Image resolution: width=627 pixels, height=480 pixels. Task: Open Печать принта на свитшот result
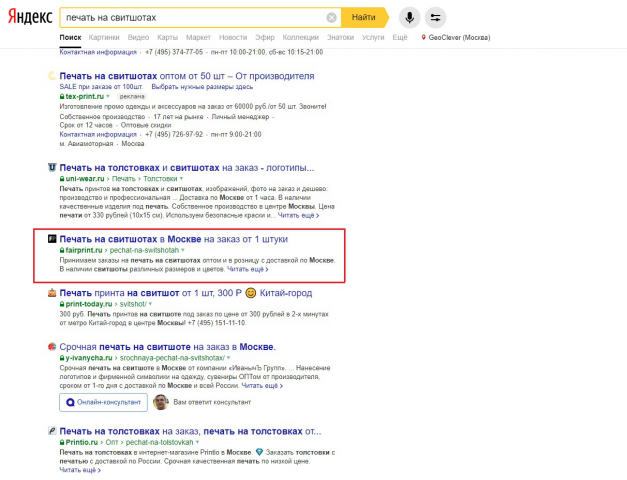pos(186,293)
